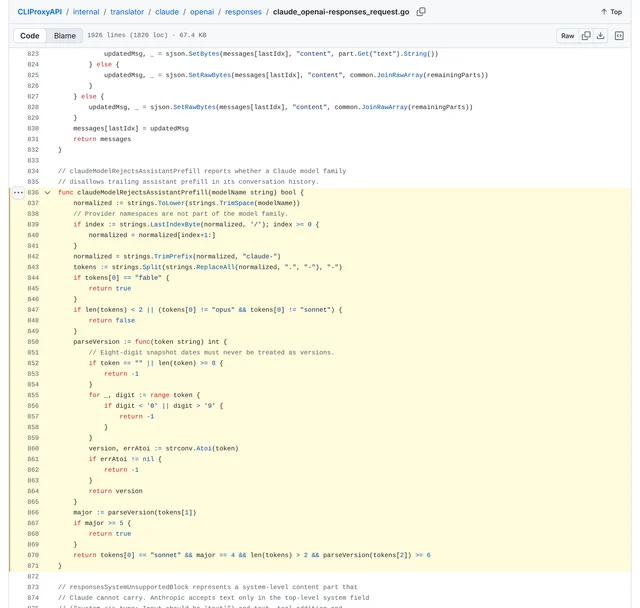Go to the openai folder breadcrumb
The image size is (640, 608).
tap(202, 12)
